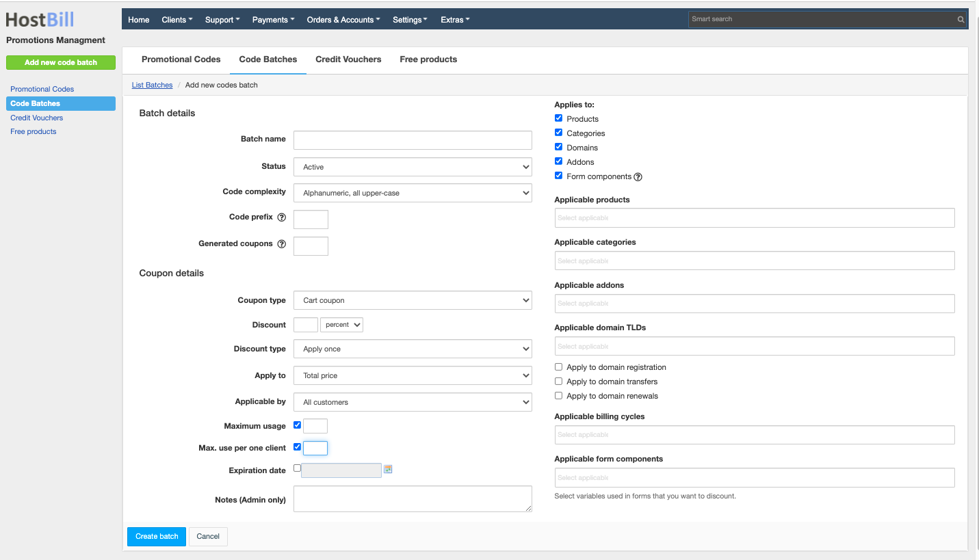Click the green Add new code batch button

61,62
